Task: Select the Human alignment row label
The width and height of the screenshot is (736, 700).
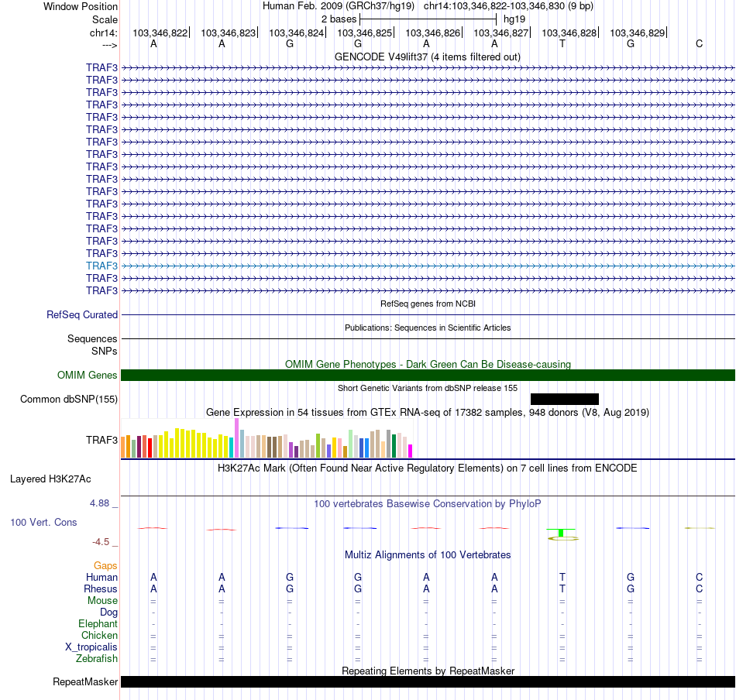Action: click(101, 578)
